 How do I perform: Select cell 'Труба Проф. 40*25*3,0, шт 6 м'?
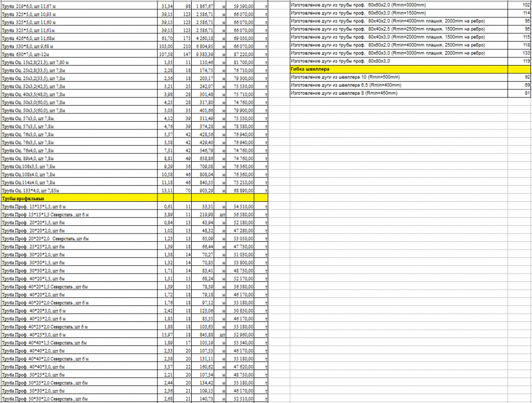coord(78,335)
